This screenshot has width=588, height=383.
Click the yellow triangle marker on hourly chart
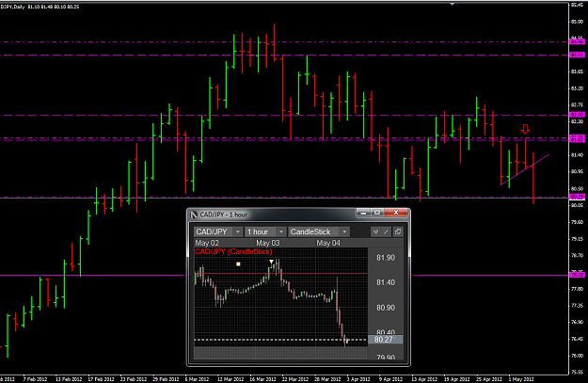click(x=271, y=262)
